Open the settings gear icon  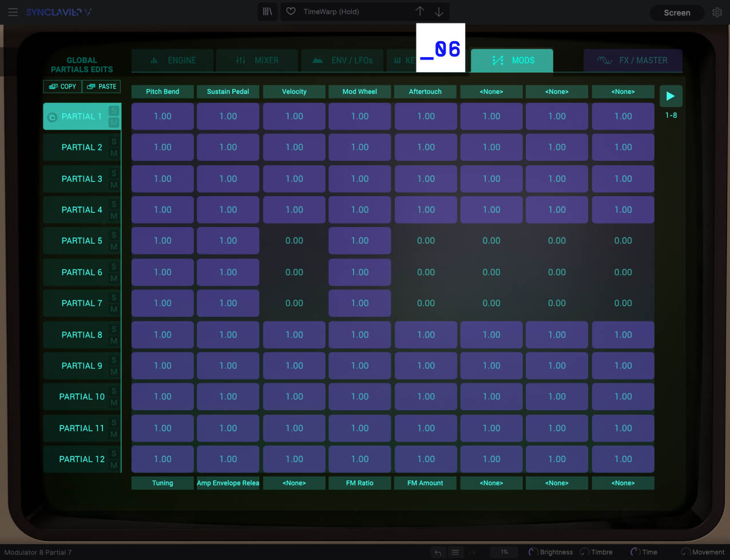coord(717,11)
